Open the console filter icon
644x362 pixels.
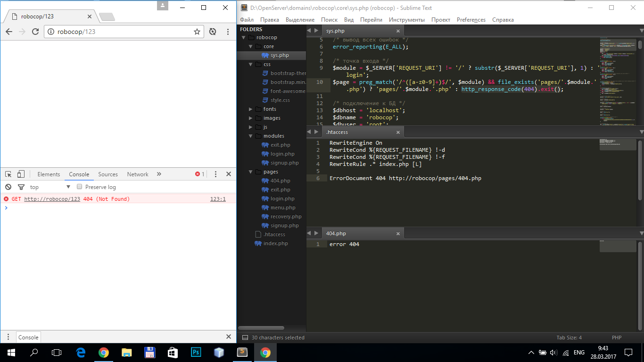click(21, 187)
